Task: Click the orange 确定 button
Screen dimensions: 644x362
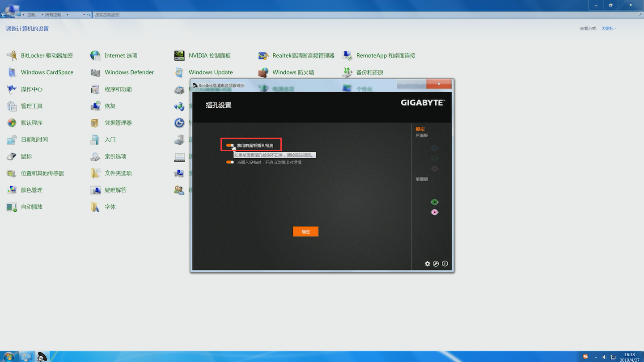Action: (x=305, y=232)
